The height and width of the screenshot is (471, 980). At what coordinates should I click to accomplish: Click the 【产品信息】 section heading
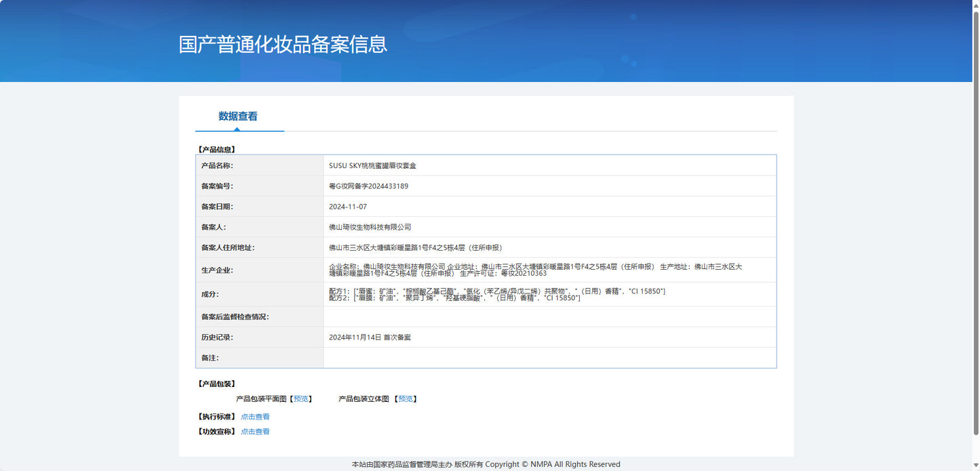(x=216, y=150)
